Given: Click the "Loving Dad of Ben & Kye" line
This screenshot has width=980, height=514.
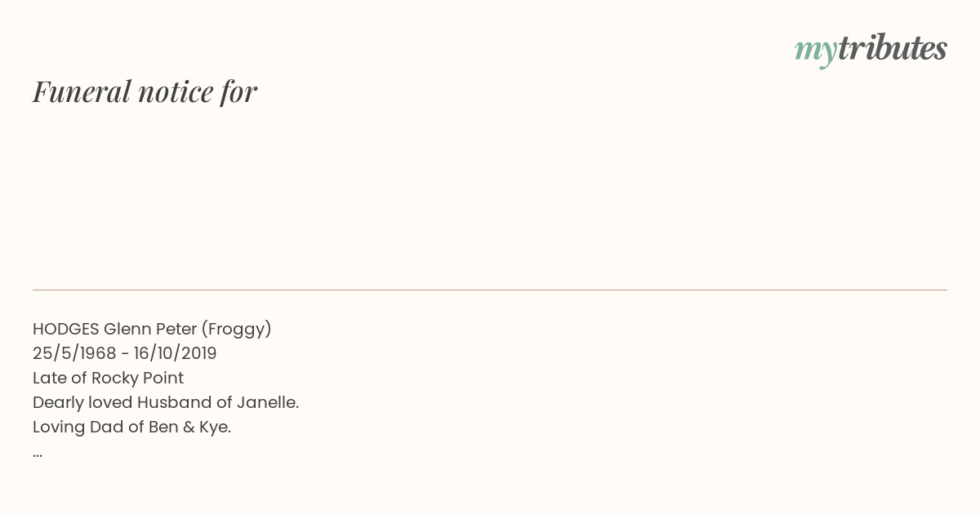Looking at the screenshot, I should [132, 427].
